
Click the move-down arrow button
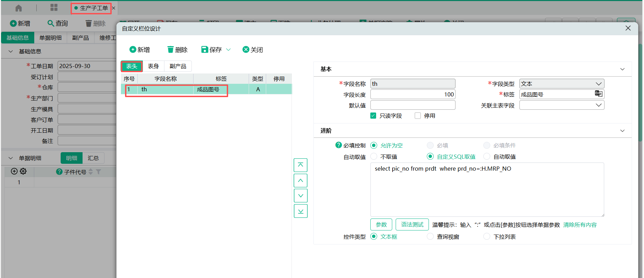tap(300, 196)
